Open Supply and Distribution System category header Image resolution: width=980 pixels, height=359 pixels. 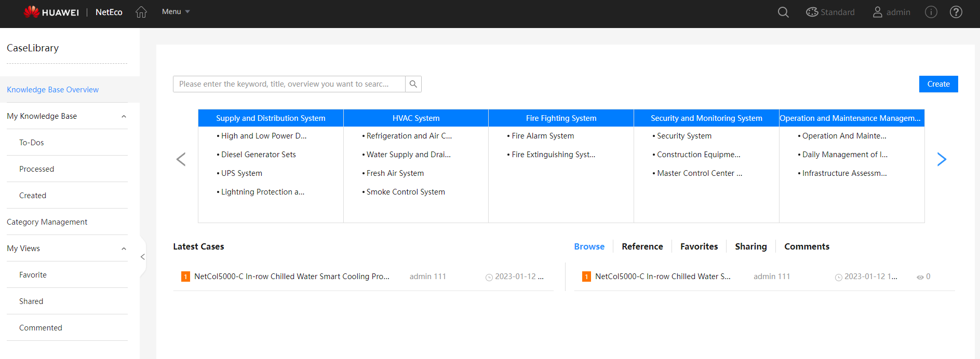271,118
